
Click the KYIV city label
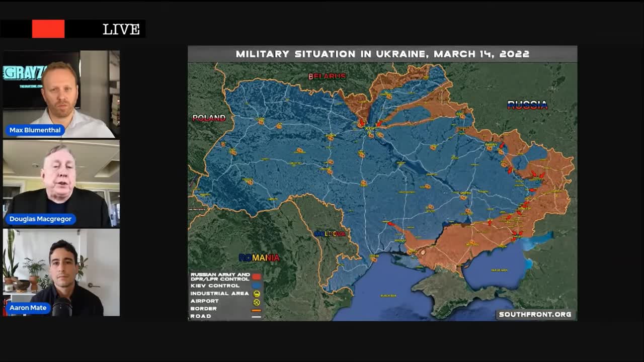370,129
